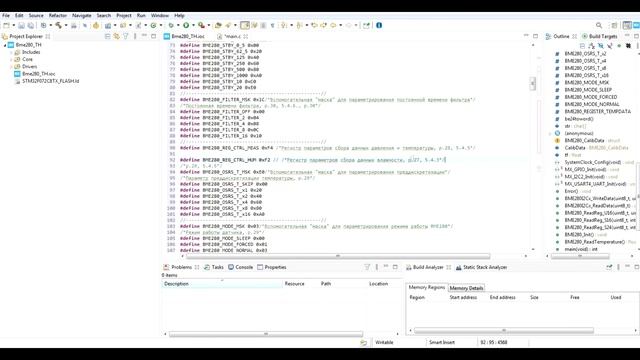640x360 pixels.
Task: Click the Search magnifier icon at top right
Action: pos(599,25)
